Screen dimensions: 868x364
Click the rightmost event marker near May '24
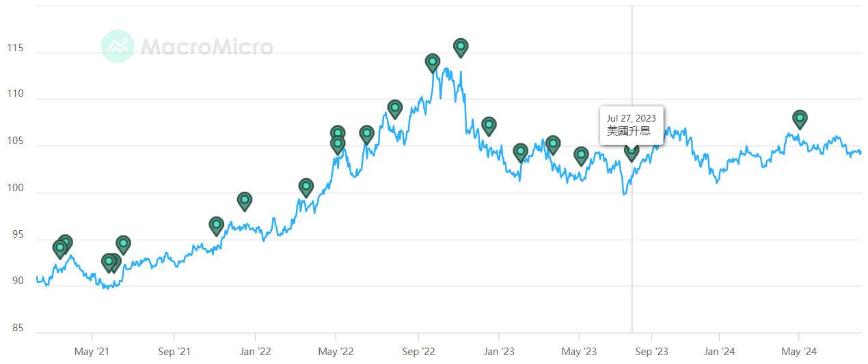[799, 118]
